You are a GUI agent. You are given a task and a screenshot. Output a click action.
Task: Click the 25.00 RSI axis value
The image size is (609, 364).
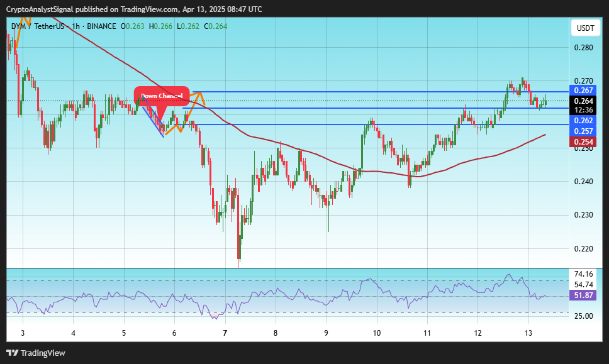point(584,316)
